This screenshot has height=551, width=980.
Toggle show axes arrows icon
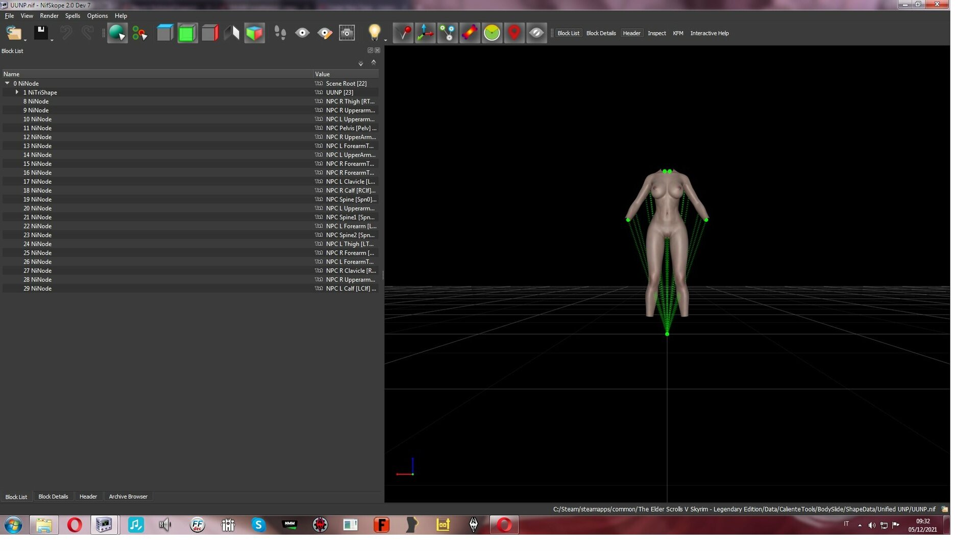425,33
